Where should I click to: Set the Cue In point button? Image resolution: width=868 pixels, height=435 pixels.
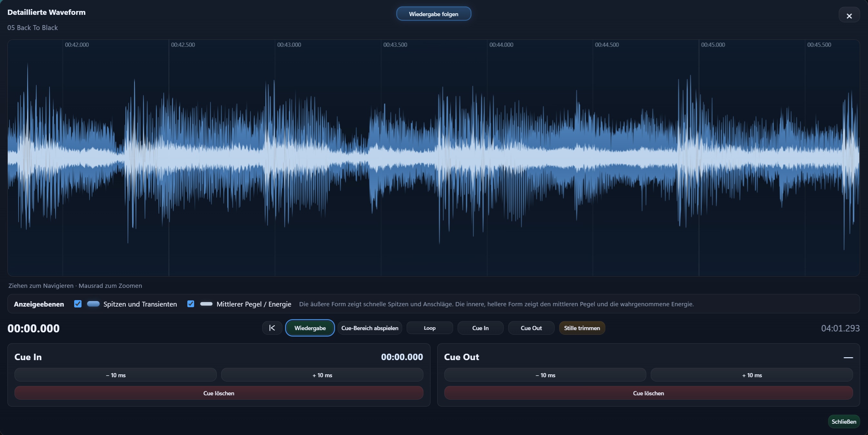tap(480, 328)
